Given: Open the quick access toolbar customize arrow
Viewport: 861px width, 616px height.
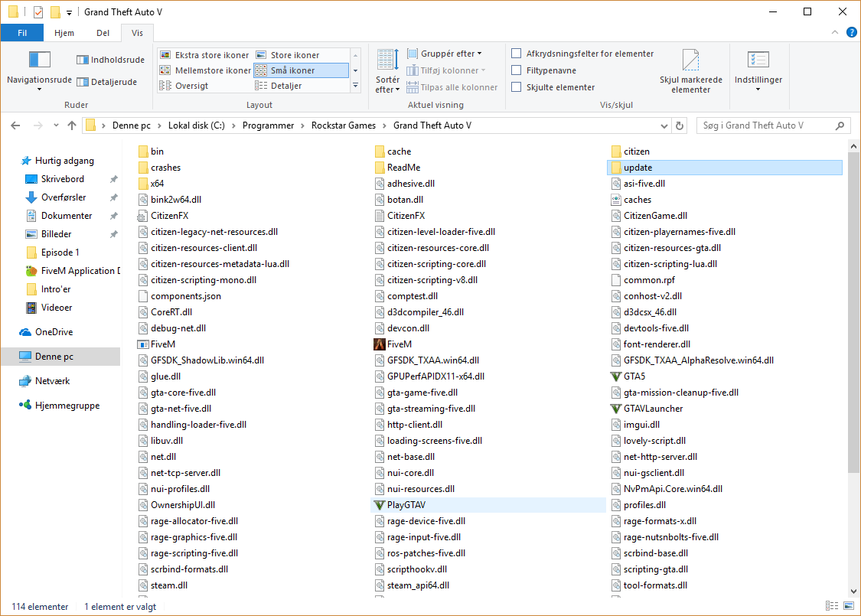Looking at the screenshot, I should click(69, 12).
